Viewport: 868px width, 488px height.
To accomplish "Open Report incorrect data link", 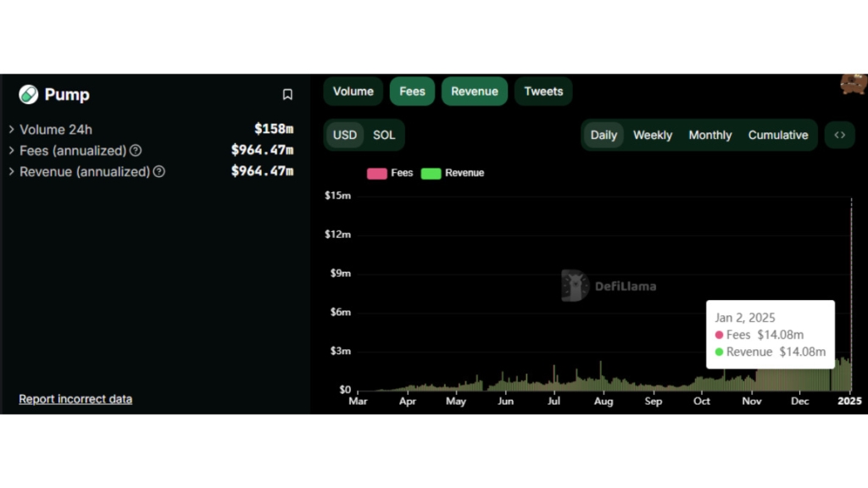I will (75, 399).
